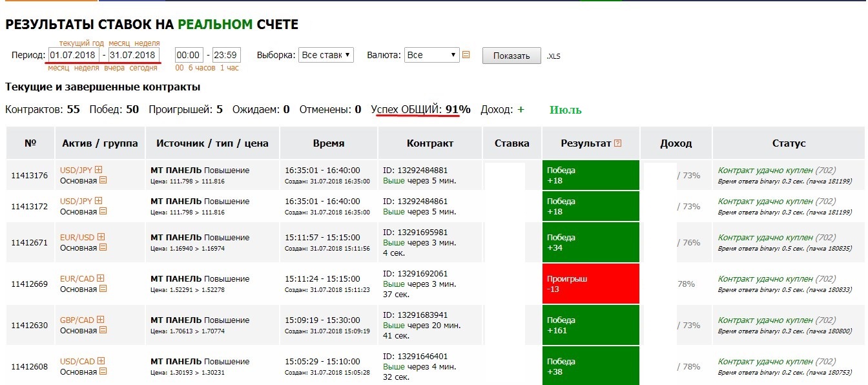868x385 pixels.
Task: Focus the start time field 00:00
Action: 189,55
